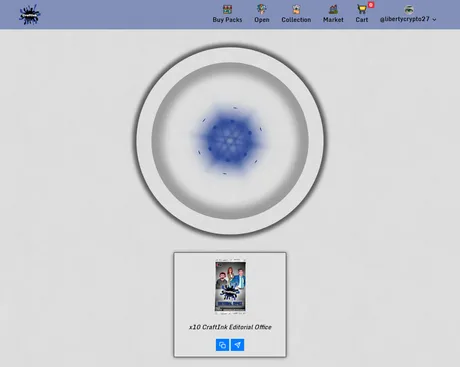
Task: Click the user avatar icon
Action: pos(409,9)
